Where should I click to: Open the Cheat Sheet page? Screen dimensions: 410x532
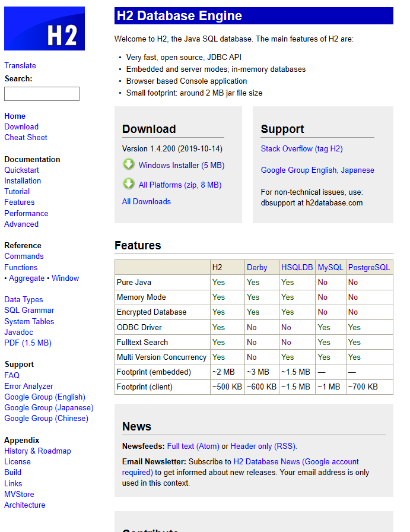pos(26,137)
